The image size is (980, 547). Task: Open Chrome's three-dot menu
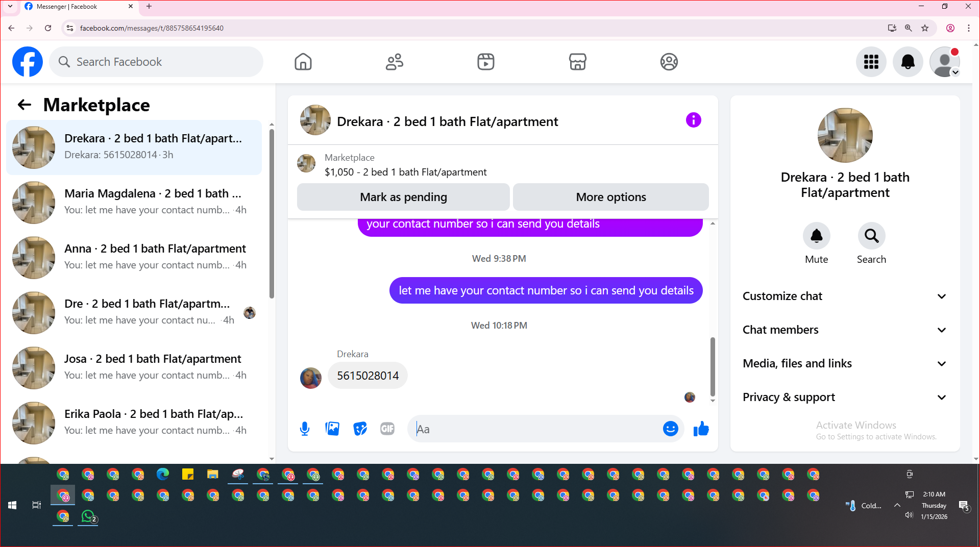click(969, 28)
